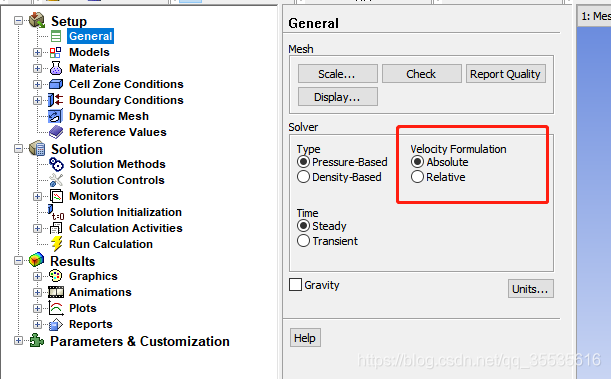Click the Materials flask icon

click(56, 68)
